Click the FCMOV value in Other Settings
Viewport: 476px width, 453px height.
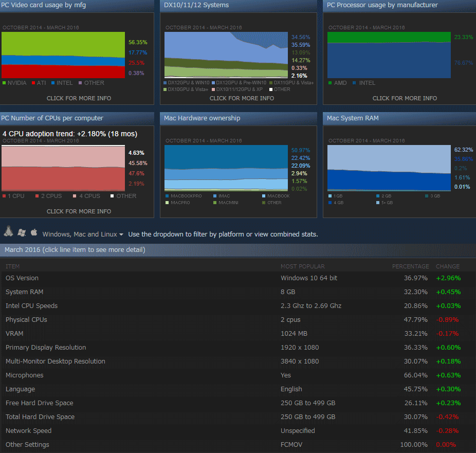291,444
